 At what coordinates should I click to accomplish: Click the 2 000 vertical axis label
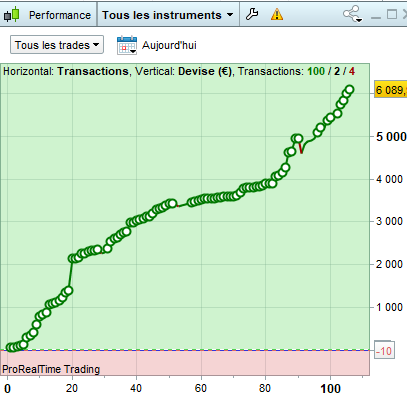389,264
